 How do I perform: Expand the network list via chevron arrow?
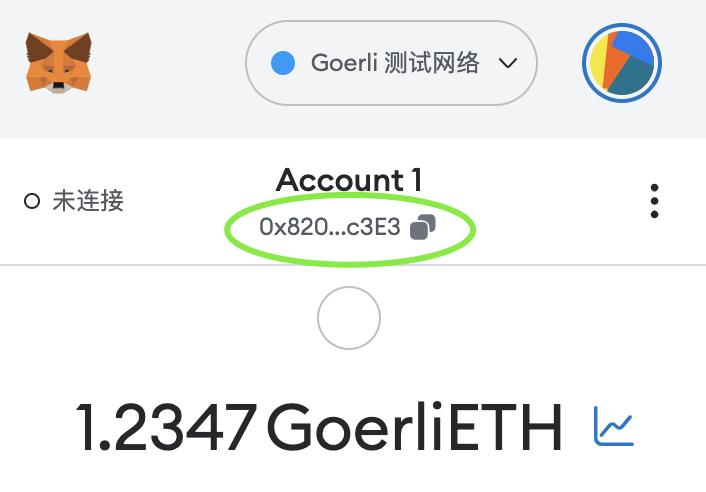point(507,63)
